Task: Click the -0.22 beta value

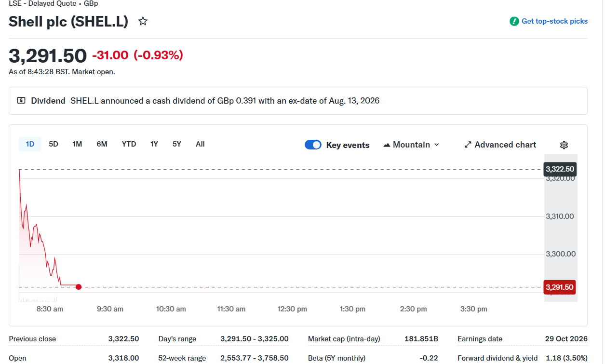Action: (x=429, y=358)
